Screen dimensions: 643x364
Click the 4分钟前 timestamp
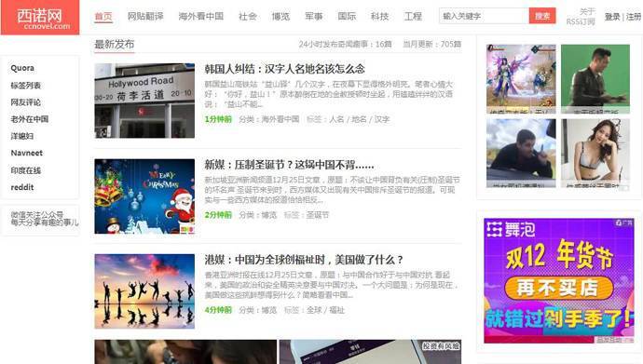(x=218, y=310)
